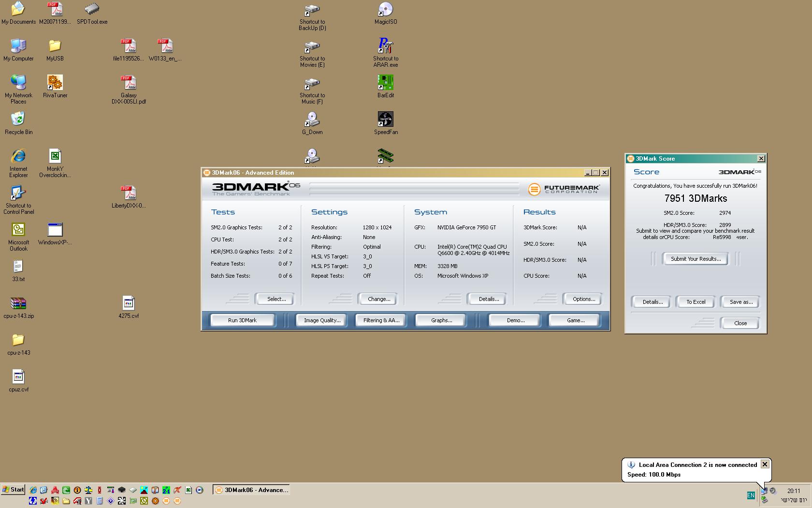Click the NVIDIA GeForce 7950 GT text
The width and height of the screenshot is (812, 508).
point(466,227)
